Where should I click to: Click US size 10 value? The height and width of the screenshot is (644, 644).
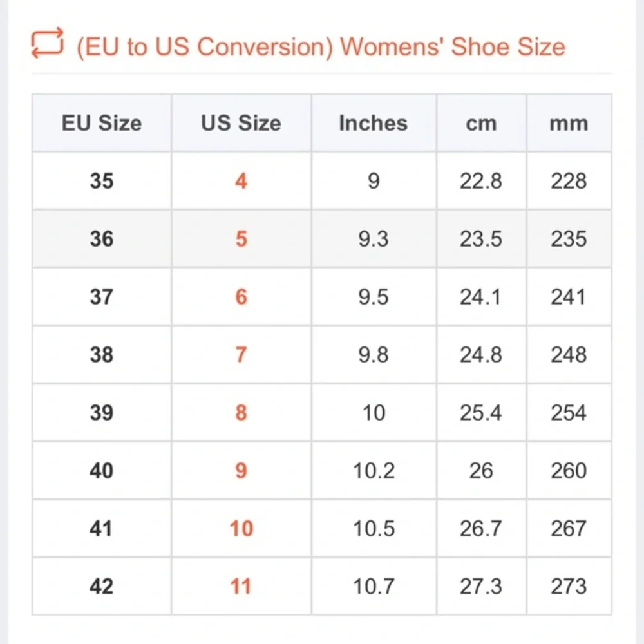[x=241, y=529]
